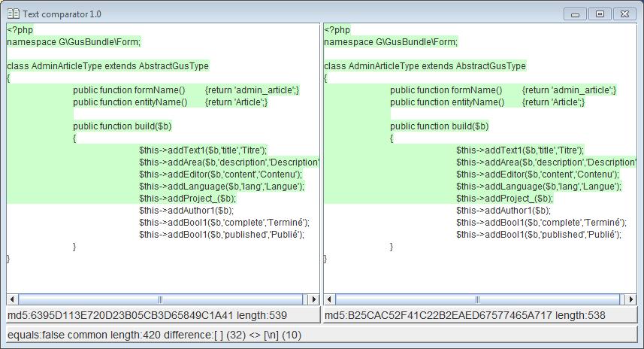Click the equals:false difference status field

point(322,335)
